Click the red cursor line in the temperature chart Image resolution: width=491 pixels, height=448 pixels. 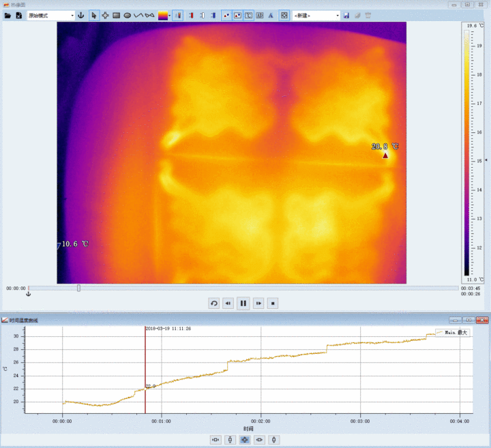[x=145, y=370]
